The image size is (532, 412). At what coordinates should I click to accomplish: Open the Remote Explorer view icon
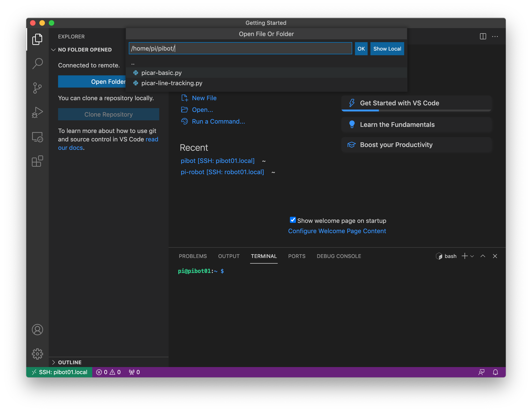[37, 137]
